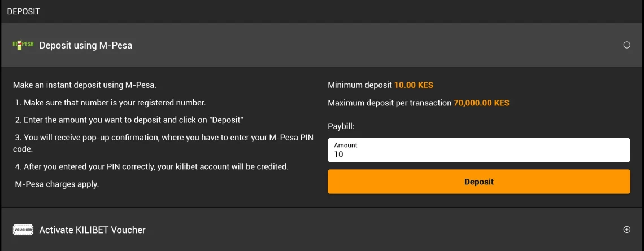Screen dimensions: 644x251
Task: Click step 1 about registered number
Action: [111, 103]
